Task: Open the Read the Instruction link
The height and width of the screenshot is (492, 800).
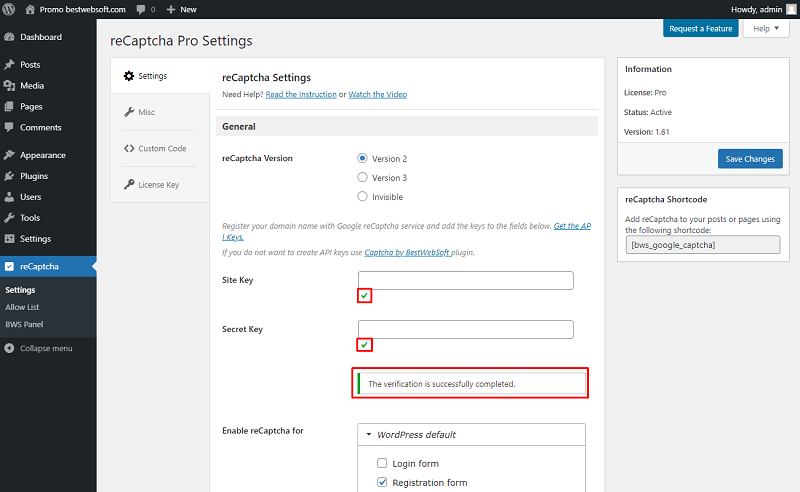Action: [x=301, y=94]
